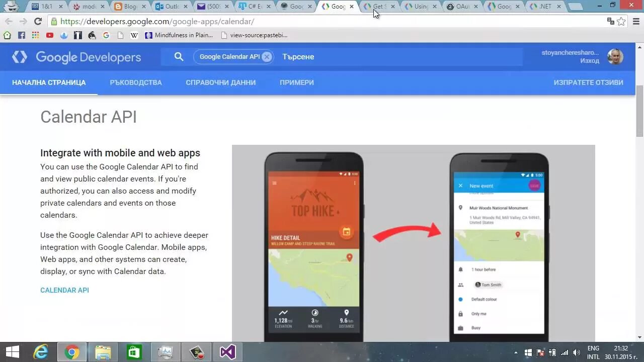Click the CALENDAR API link
The height and width of the screenshot is (362, 644).
[64, 290]
